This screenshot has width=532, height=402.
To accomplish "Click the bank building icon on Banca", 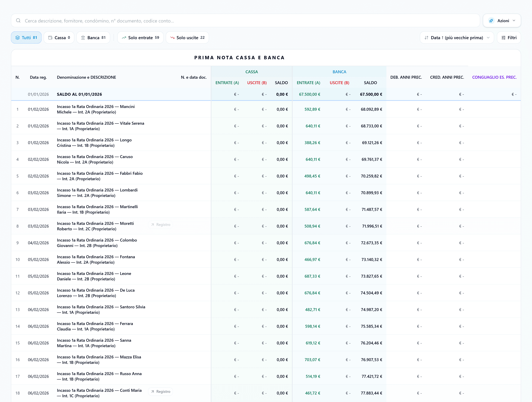I will [x=83, y=38].
